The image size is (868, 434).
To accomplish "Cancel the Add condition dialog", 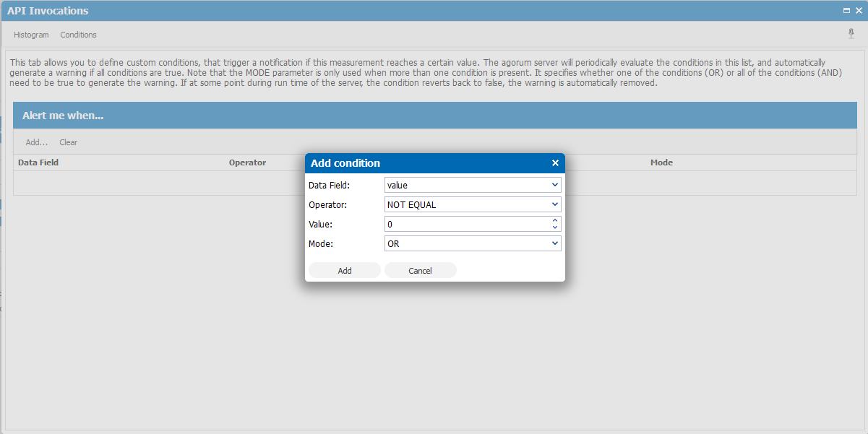I will tap(420, 271).
